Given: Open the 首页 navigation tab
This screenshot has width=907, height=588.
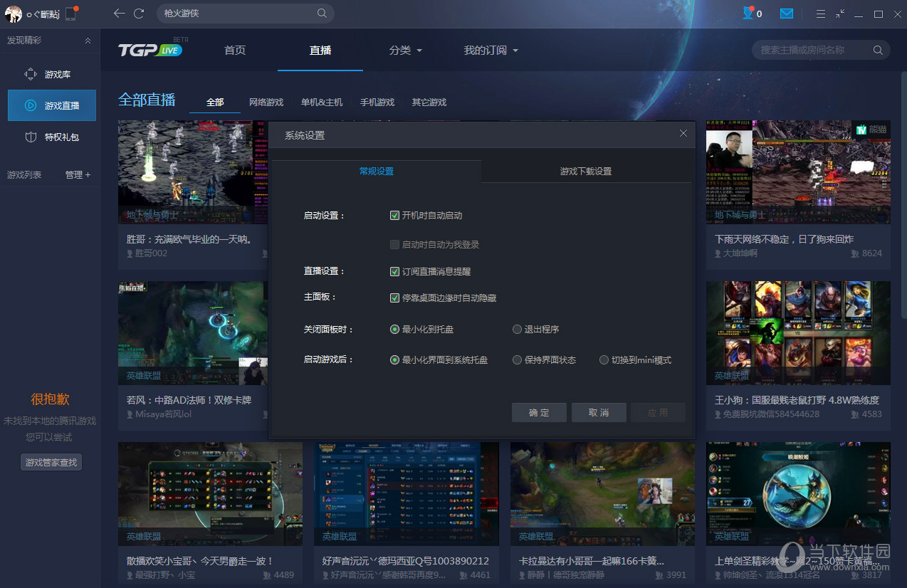Looking at the screenshot, I should pyautogui.click(x=235, y=51).
